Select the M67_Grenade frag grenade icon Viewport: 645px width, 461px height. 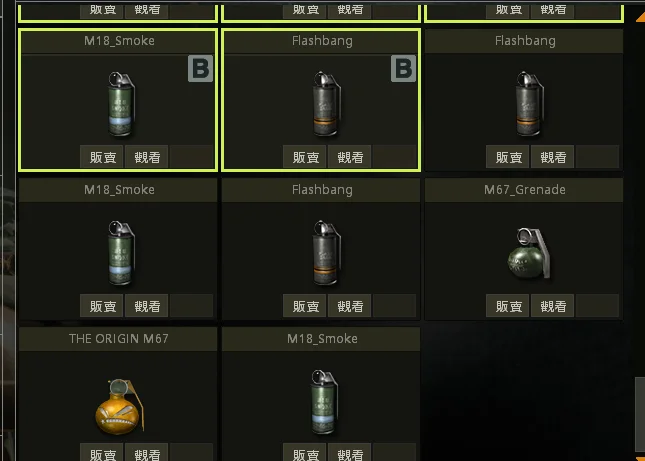tap(529, 253)
